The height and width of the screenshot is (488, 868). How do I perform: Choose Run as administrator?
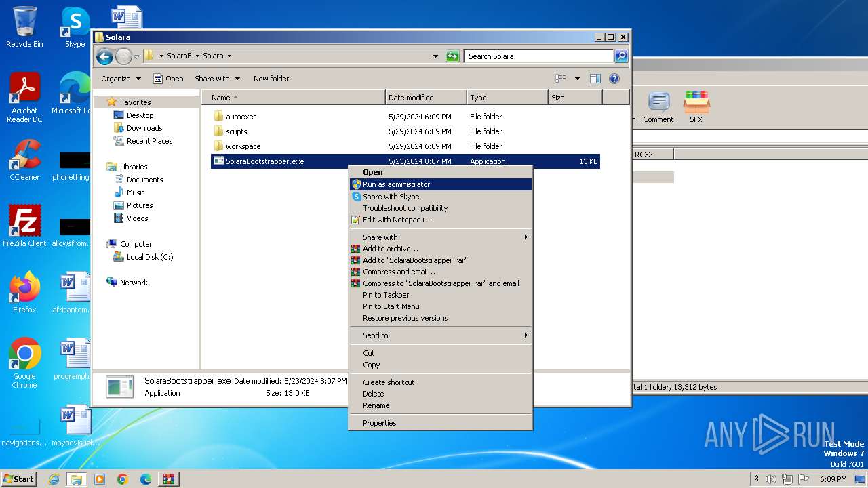pos(440,184)
